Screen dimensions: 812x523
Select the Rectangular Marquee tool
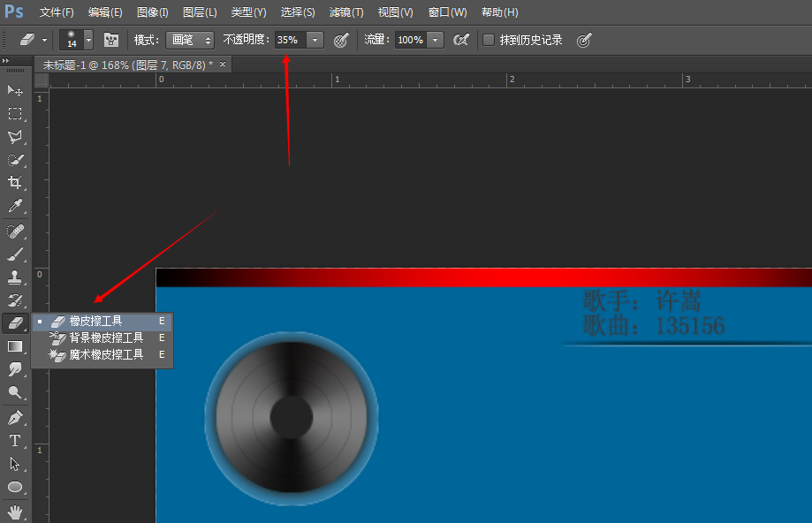click(15, 113)
